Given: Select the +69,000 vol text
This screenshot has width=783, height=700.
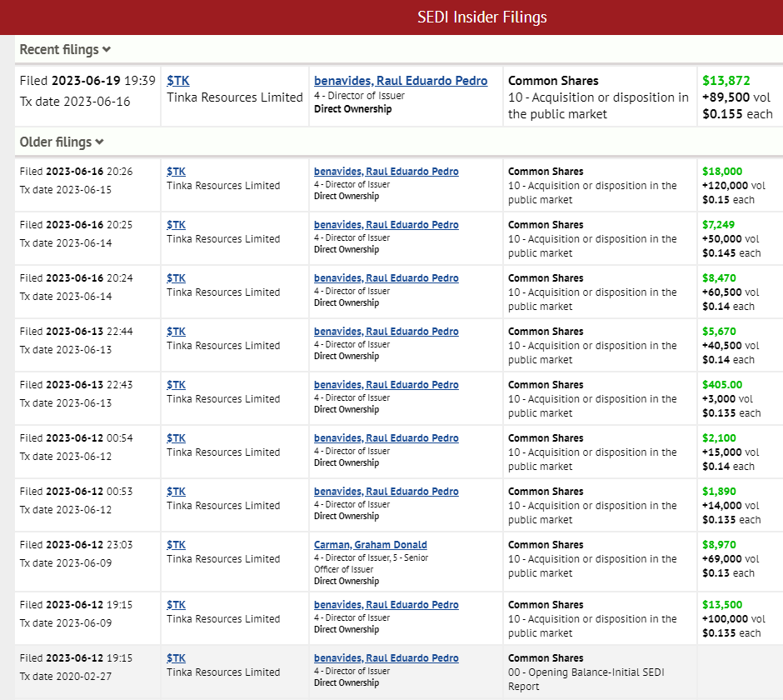Looking at the screenshot, I should click(731, 559).
